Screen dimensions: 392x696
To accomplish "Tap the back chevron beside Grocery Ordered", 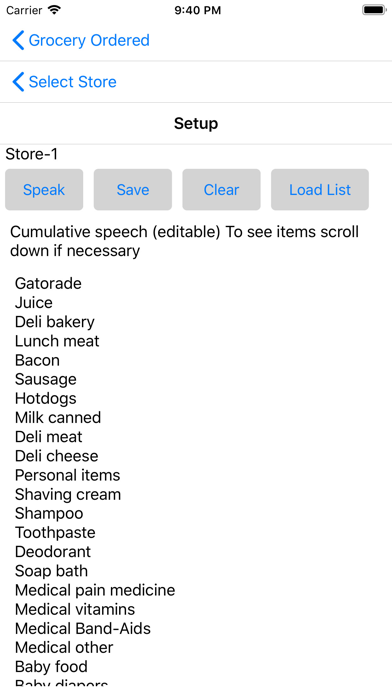I will [x=18, y=40].
